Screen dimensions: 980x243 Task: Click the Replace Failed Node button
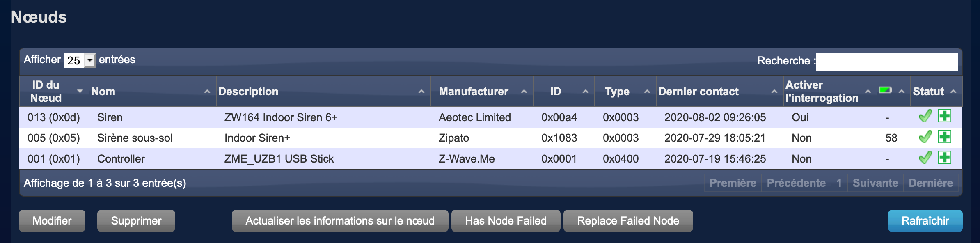628,221
